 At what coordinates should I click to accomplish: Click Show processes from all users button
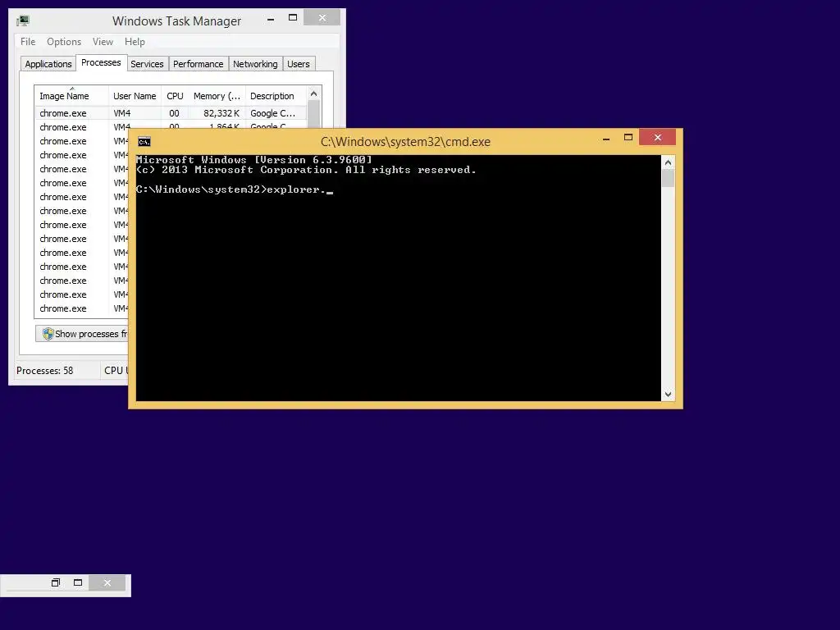point(82,334)
